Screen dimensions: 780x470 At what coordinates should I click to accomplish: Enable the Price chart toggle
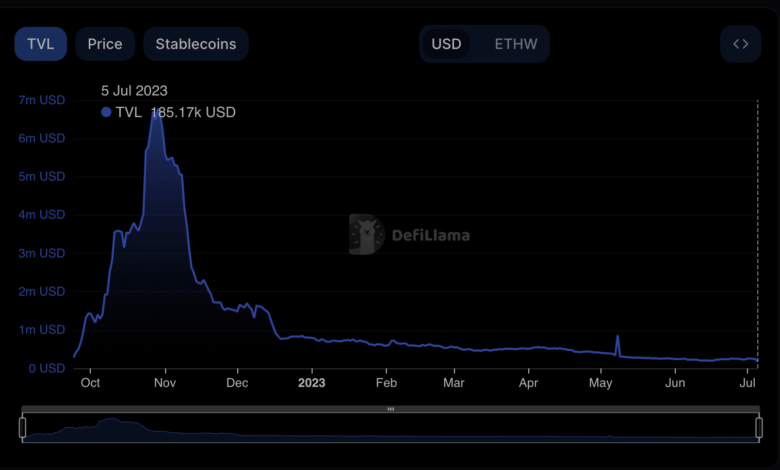click(105, 44)
